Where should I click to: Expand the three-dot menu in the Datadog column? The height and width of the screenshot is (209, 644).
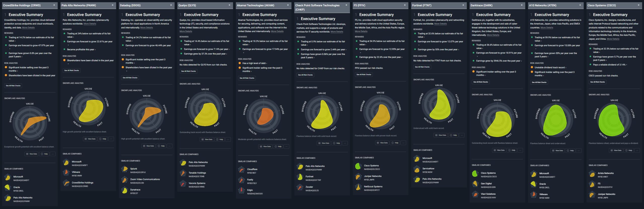pos(170,146)
